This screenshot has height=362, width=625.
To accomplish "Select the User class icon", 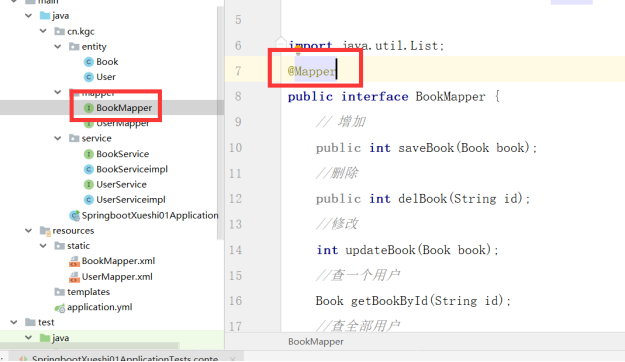I will [88, 77].
